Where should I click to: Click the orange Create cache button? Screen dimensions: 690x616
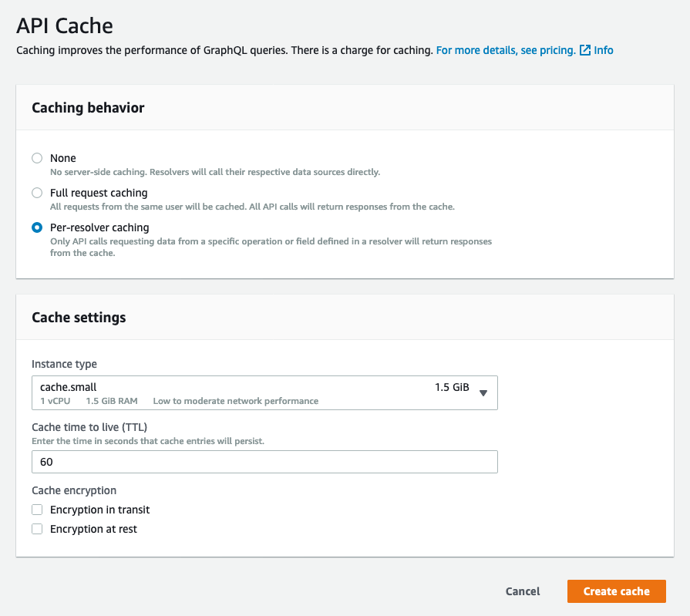616,591
